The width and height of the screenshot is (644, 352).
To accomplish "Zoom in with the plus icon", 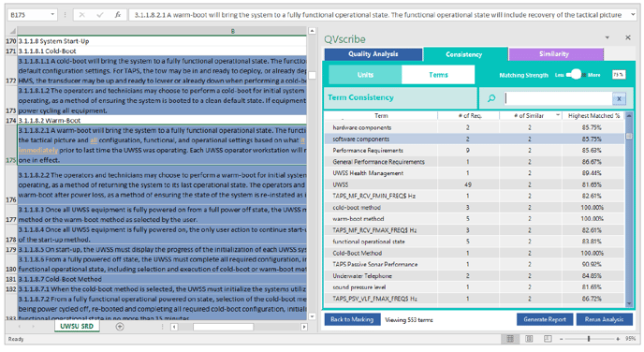I will click(x=618, y=339).
